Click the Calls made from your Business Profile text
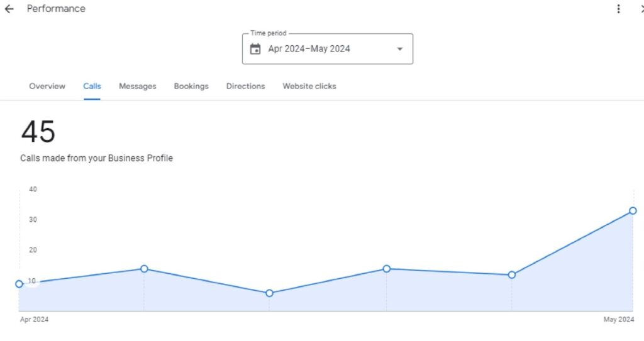This screenshot has width=644, height=341. coord(96,158)
